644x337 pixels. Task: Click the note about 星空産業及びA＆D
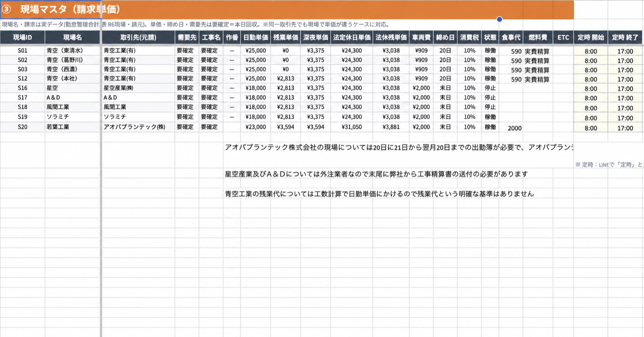(376, 174)
